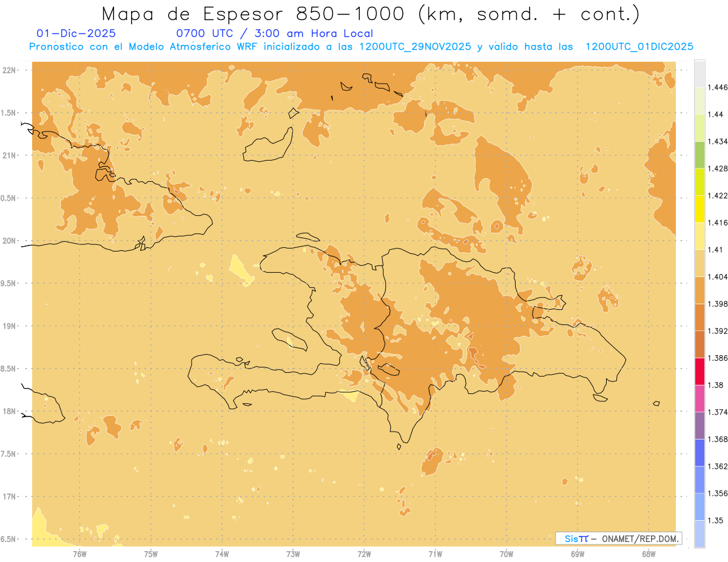Click the tan swatch between 1.404 and 1.41
Image resolution: width=728 pixels, height=562 pixels.
699,263
